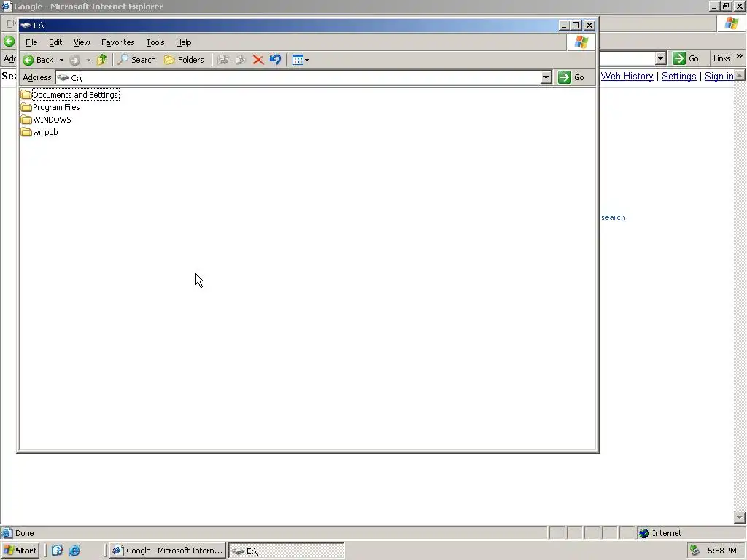747x560 pixels.
Task: Expand Internet Explorer address dropdown arrow
Action: click(660, 58)
